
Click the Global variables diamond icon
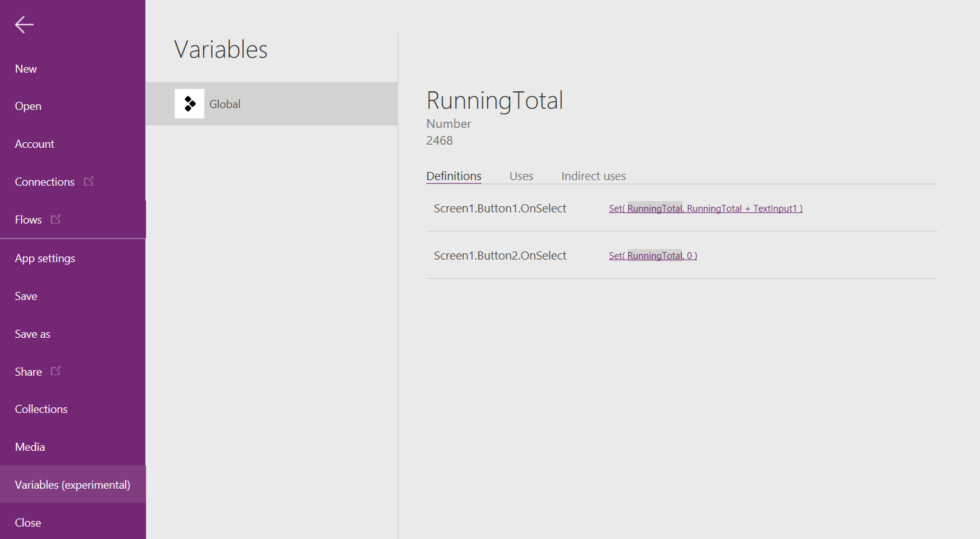point(190,104)
